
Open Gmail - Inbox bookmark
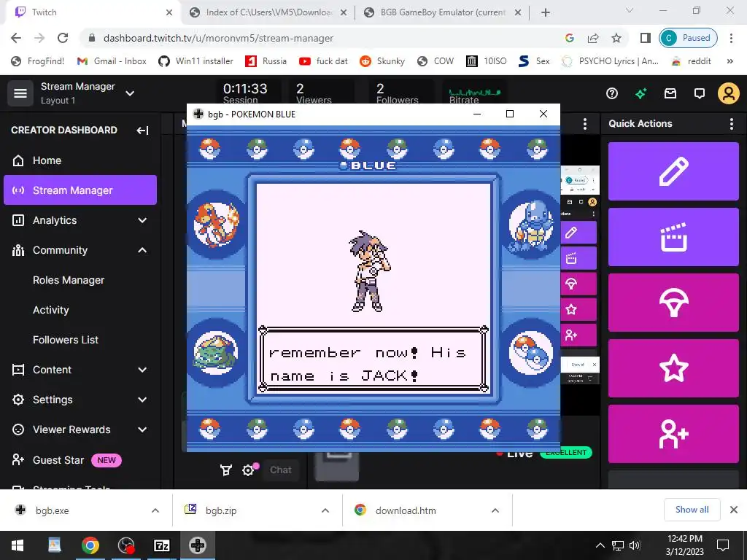[x=112, y=61]
